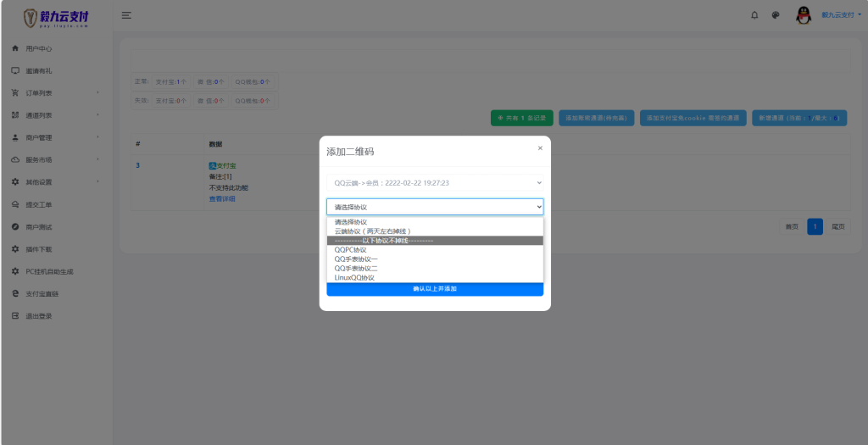Open the 查看详细 link
Viewport: 868px width, 445px height.
click(x=222, y=198)
